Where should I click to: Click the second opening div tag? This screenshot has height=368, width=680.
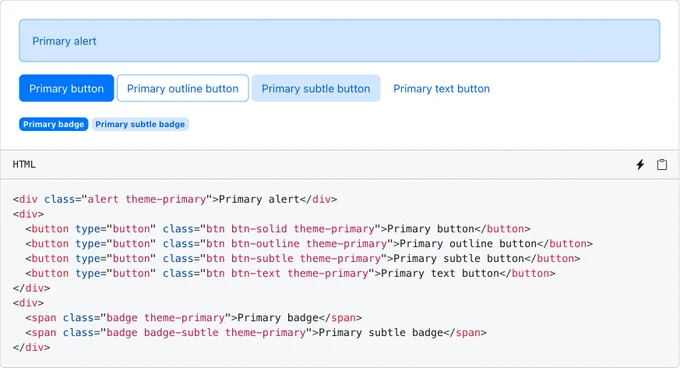point(28,303)
